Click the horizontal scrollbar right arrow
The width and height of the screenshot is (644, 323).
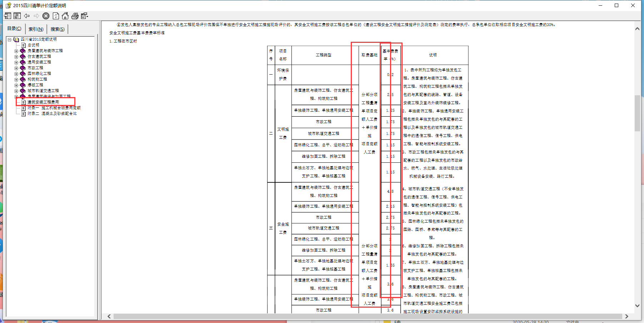tap(626, 316)
